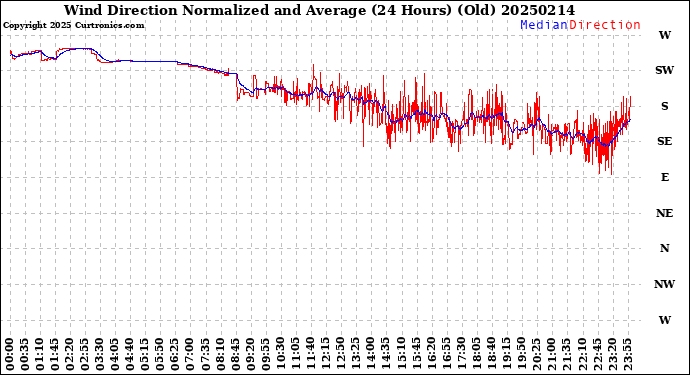Image resolution: width=690 pixels, height=375 pixels.
Task: Click the 05:15 time axis label
Action: click(145, 355)
